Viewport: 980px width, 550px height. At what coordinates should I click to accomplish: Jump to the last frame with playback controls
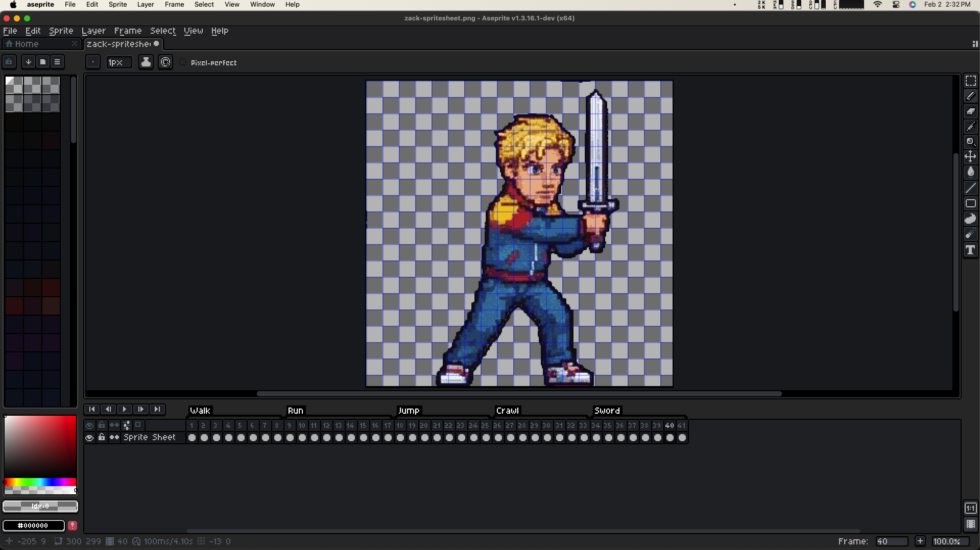tap(157, 409)
